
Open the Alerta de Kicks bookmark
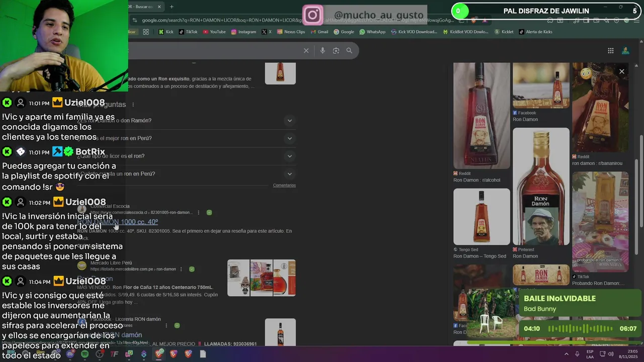coord(535,32)
